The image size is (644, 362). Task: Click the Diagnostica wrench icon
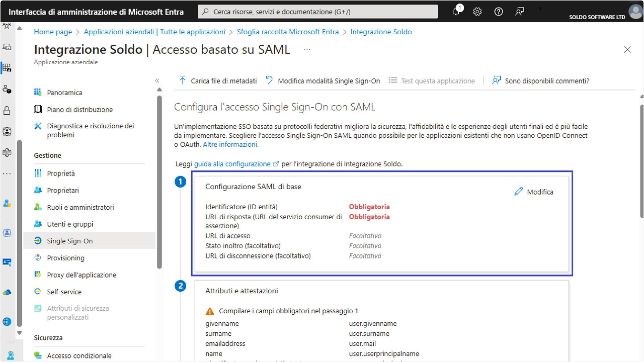[x=38, y=126]
